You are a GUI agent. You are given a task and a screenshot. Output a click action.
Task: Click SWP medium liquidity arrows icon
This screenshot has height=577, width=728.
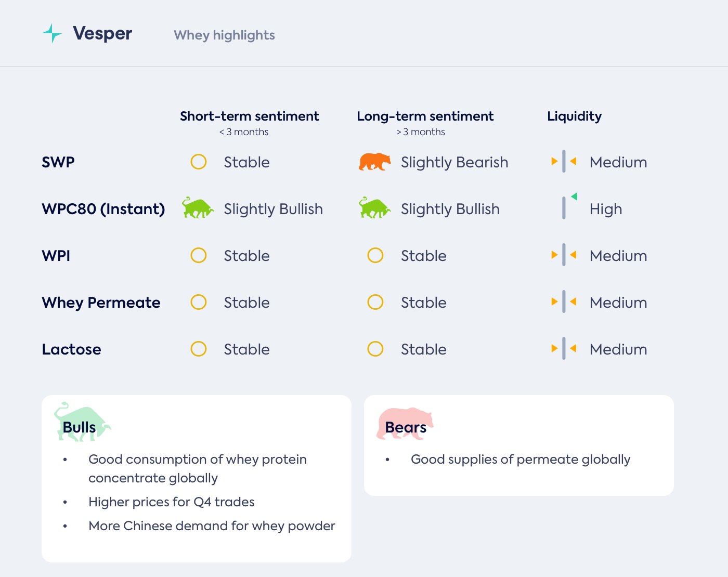point(564,162)
